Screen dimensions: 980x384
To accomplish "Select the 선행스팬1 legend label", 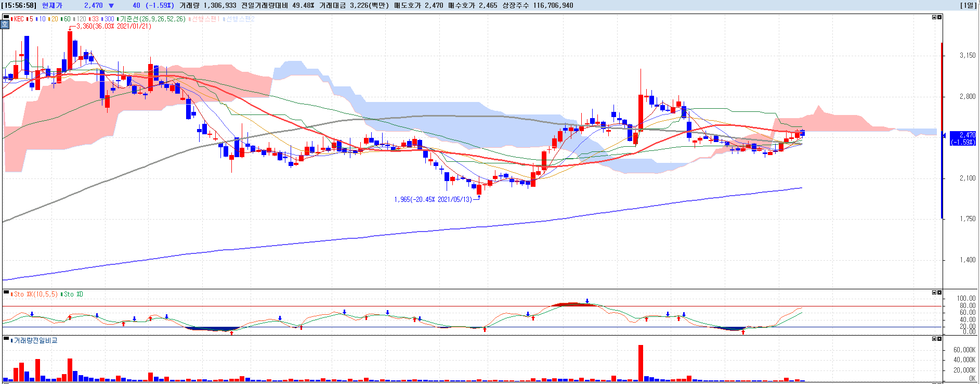I will (205, 19).
